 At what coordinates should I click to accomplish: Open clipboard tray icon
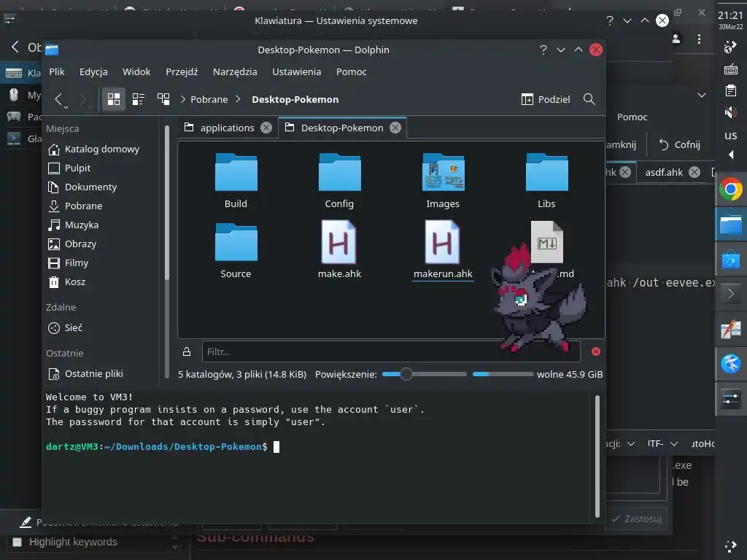coord(731,90)
